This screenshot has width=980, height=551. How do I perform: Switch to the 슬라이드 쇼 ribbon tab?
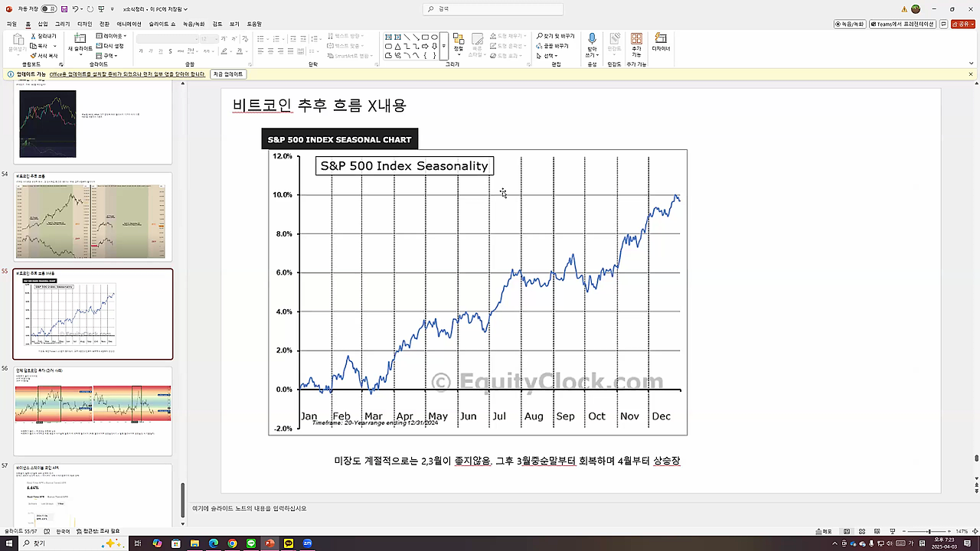pyautogui.click(x=162, y=24)
